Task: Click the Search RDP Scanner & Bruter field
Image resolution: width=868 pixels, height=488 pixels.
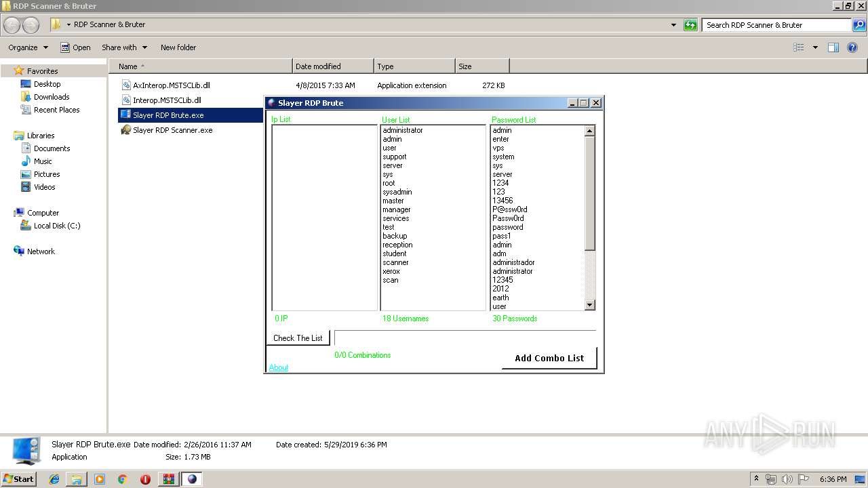Action: [777, 25]
